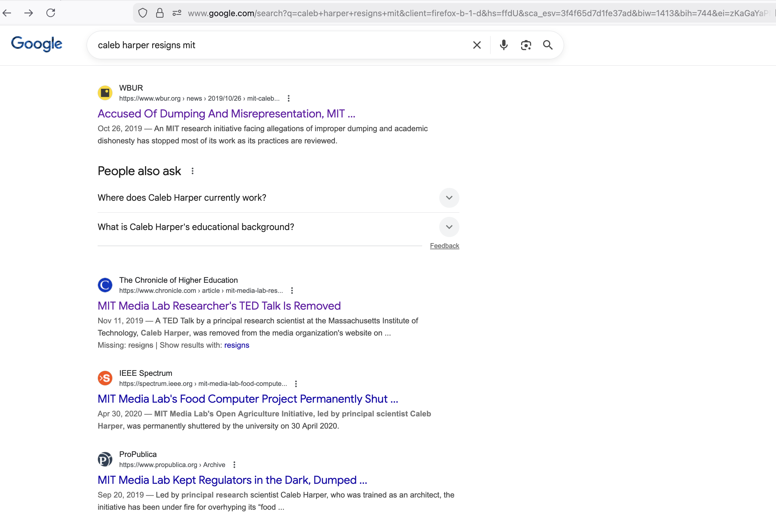The image size is (776, 532).
Task: Open People also ask options menu
Action: click(193, 171)
